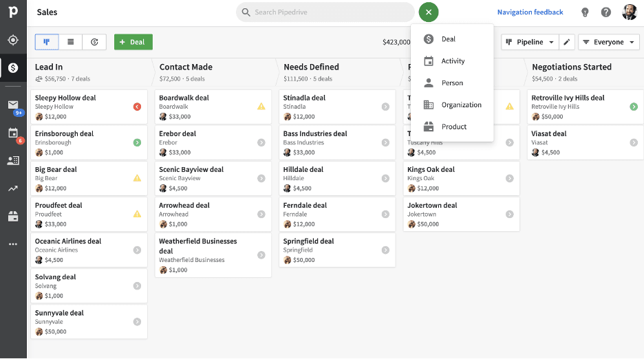Open the lightbulb tips icon
This screenshot has height=359, width=644.
585,12
